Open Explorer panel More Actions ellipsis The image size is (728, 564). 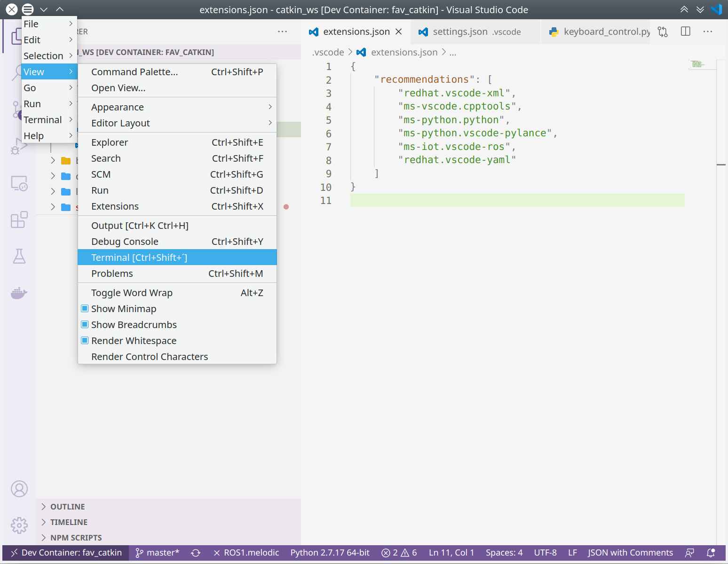pos(282,31)
